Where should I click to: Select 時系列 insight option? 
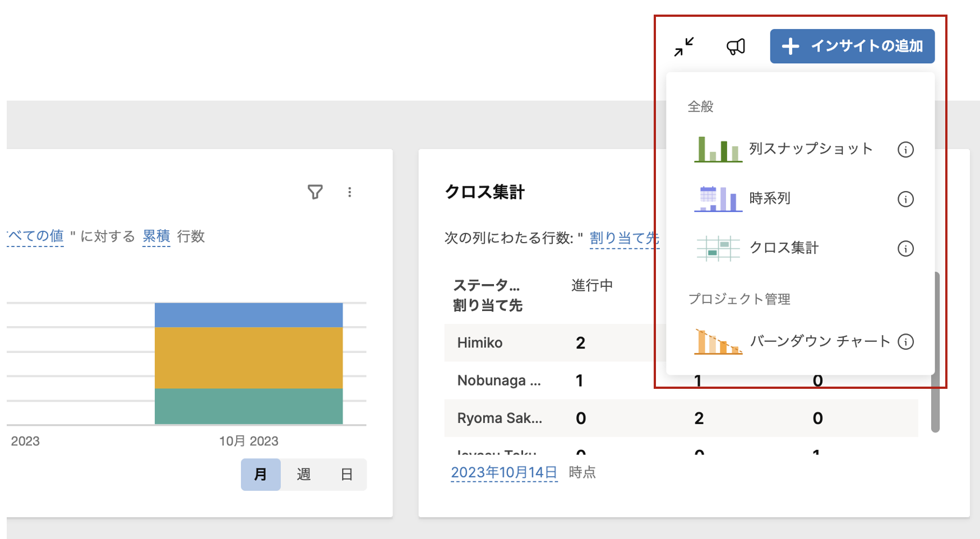[770, 198]
